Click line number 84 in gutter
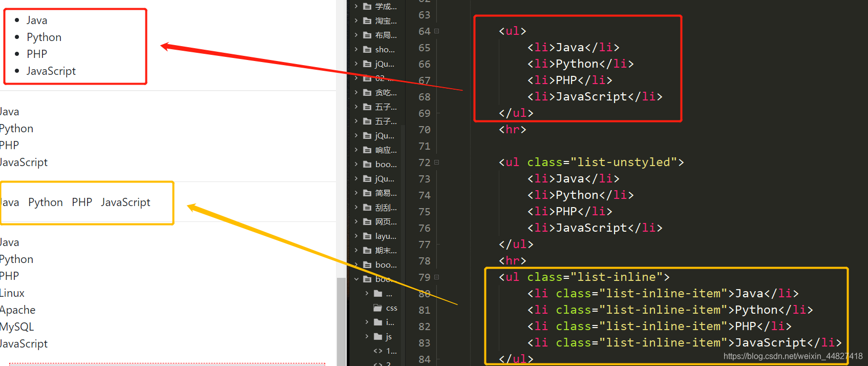This screenshot has width=868, height=366. coord(425,359)
